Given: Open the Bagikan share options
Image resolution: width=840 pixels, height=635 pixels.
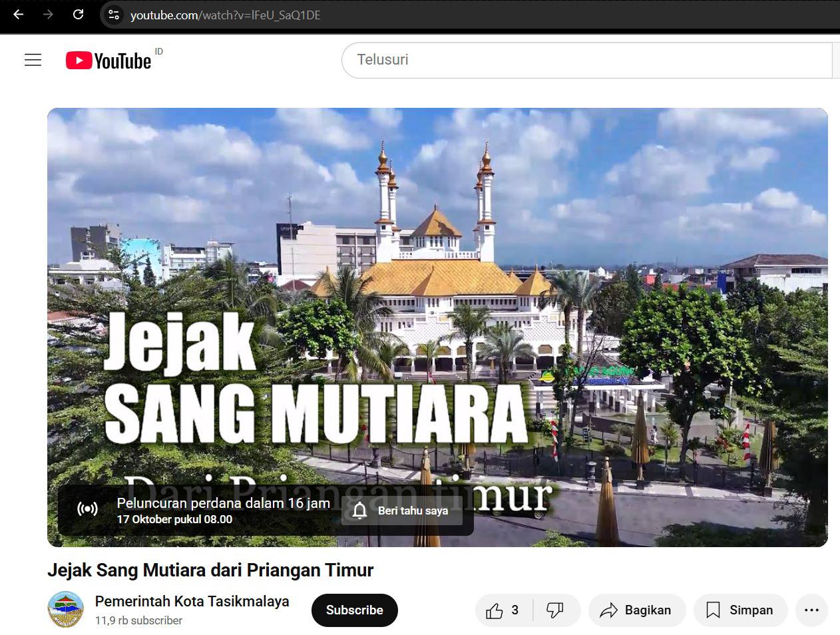Looking at the screenshot, I should click(x=636, y=610).
